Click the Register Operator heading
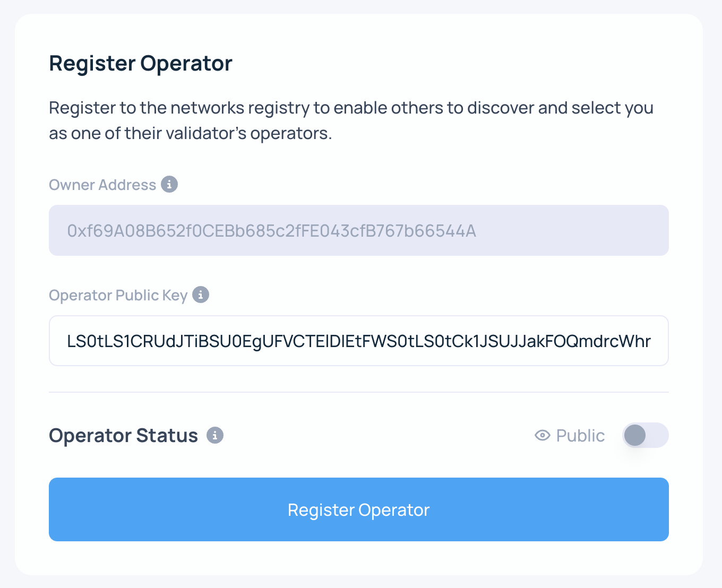The width and height of the screenshot is (722, 588). (x=141, y=63)
